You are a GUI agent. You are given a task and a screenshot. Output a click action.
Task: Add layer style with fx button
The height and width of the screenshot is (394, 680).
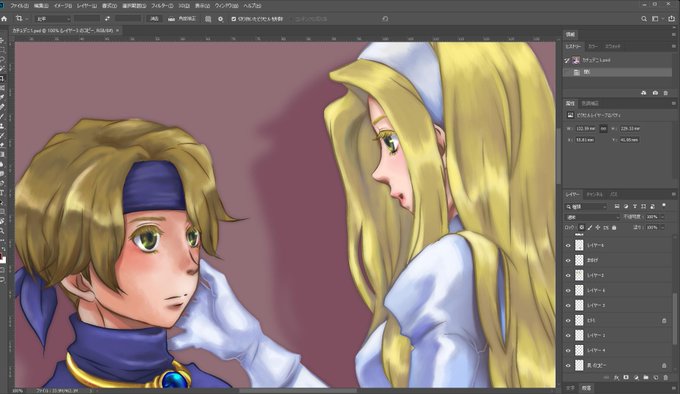pos(616,378)
